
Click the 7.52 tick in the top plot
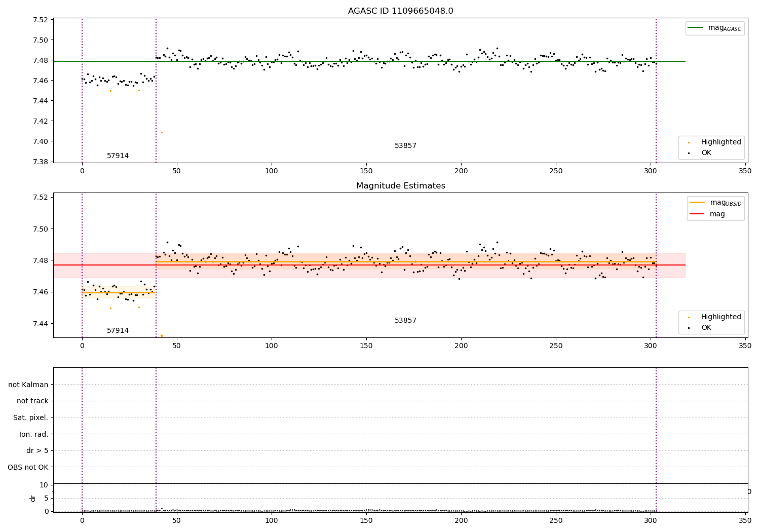(40, 20)
